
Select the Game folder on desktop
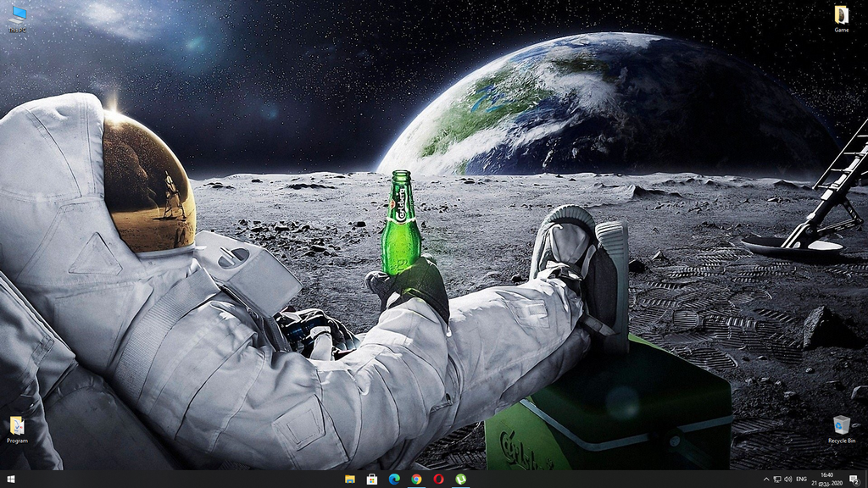(x=842, y=19)
